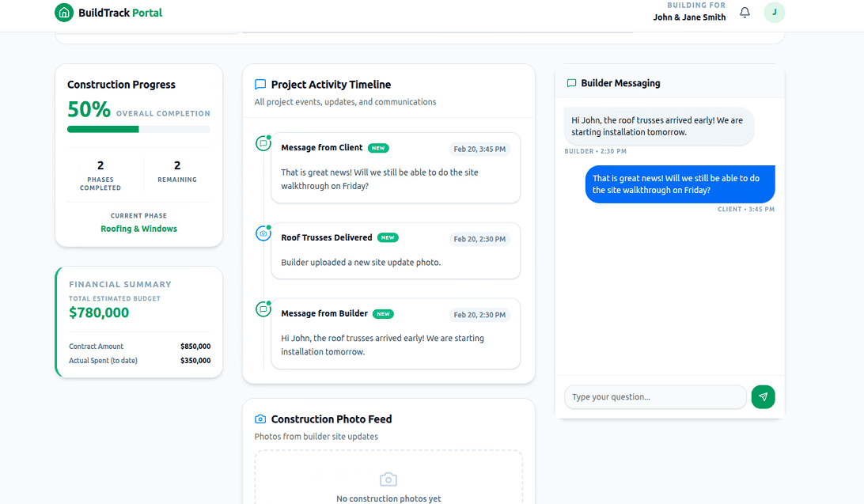This screenshot has height=504, width=864.
Task: Click the $780,000 total estimated budget
Action: (x=99, y=313)
